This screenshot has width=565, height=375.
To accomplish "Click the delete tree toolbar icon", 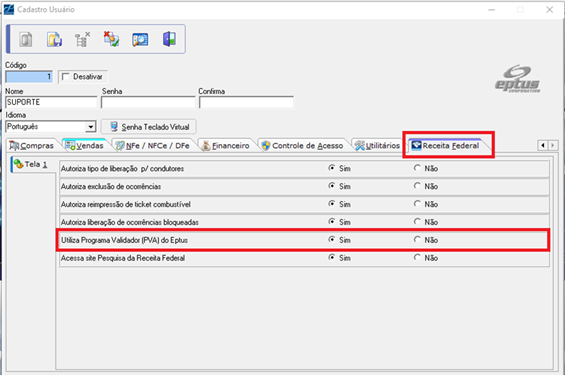I will 82,39.
